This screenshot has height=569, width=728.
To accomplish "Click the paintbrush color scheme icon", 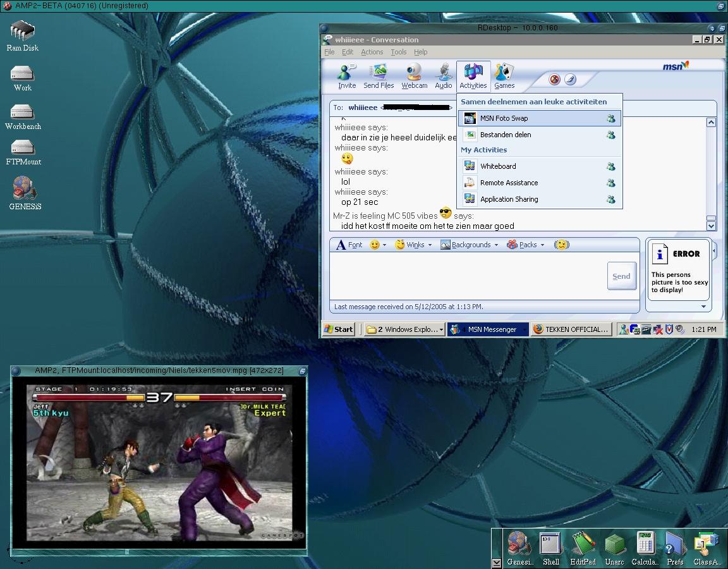I will pos(570,80).
